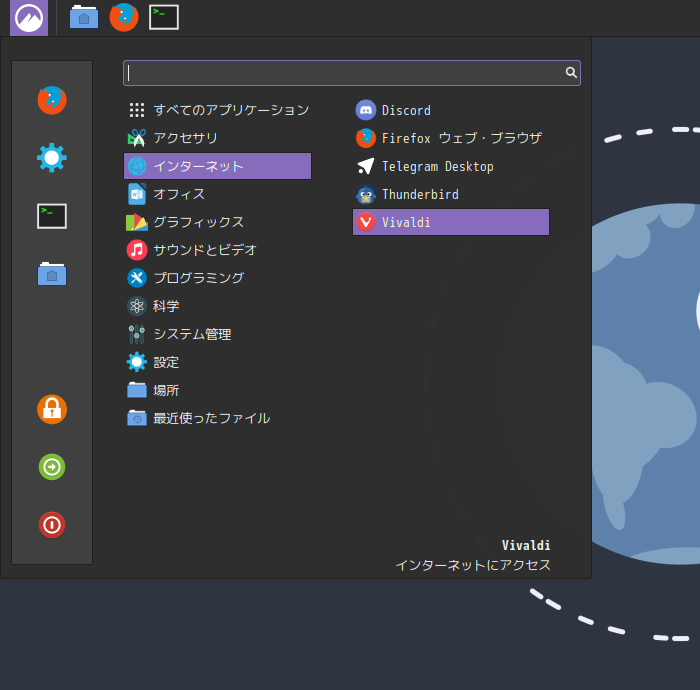Log out using the green arrow icon
The image size is (700, 690).
52,467
